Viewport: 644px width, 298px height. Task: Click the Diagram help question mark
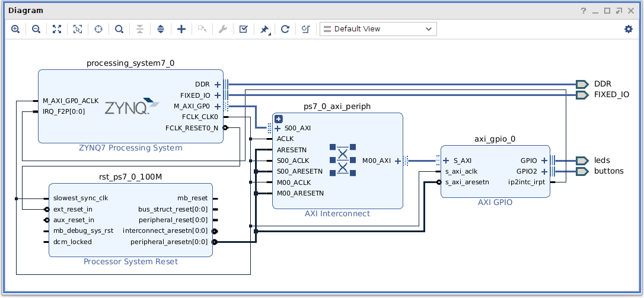(584, 11)
